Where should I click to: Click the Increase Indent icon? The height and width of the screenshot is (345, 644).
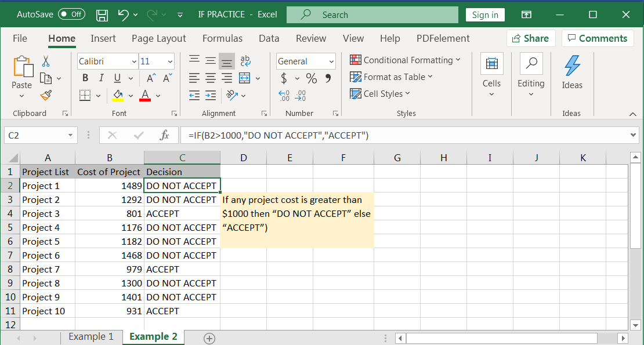[211, 96]
